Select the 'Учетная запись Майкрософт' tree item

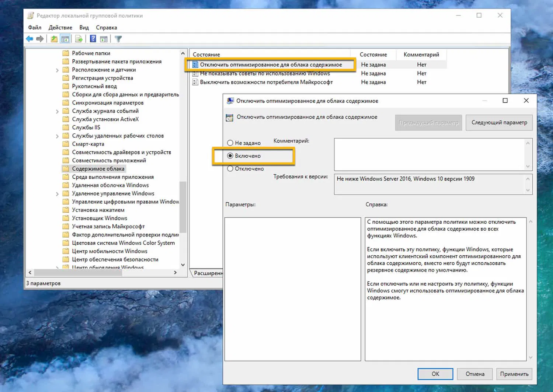click(x=108, y=227)
